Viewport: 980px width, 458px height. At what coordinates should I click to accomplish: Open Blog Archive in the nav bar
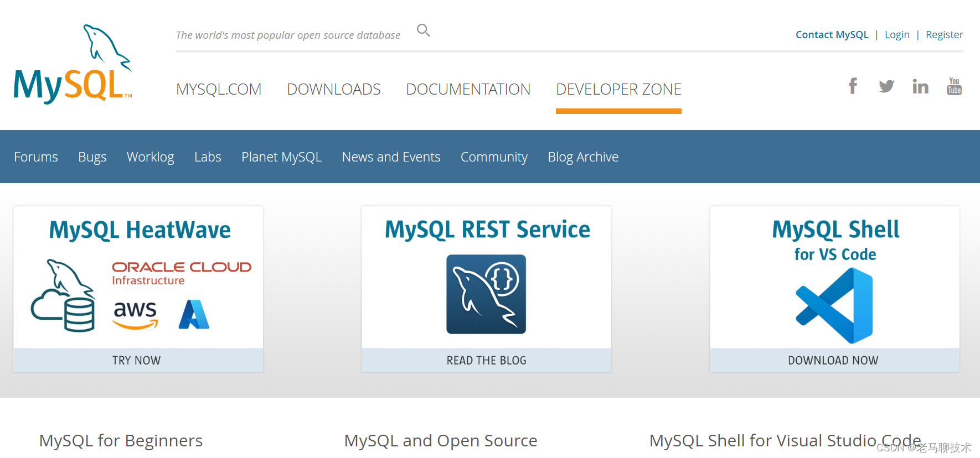tap(583, 157)
